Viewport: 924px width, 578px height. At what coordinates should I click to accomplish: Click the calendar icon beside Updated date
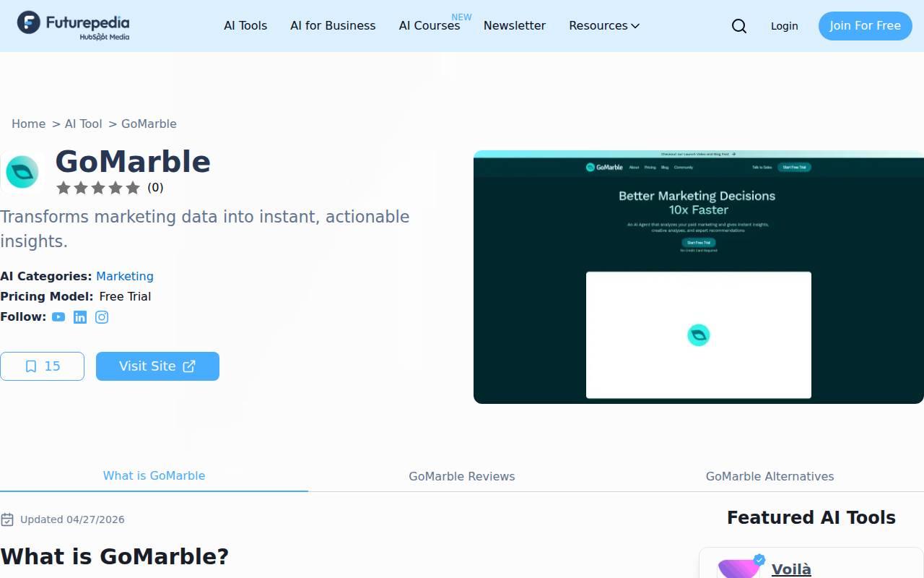7,519
